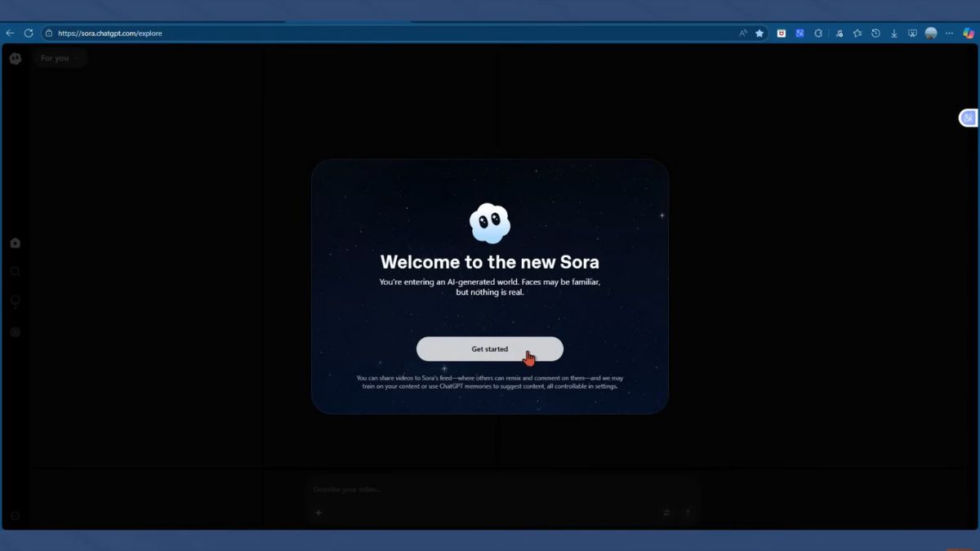Reload the page with refresh button

click(29, 33)
